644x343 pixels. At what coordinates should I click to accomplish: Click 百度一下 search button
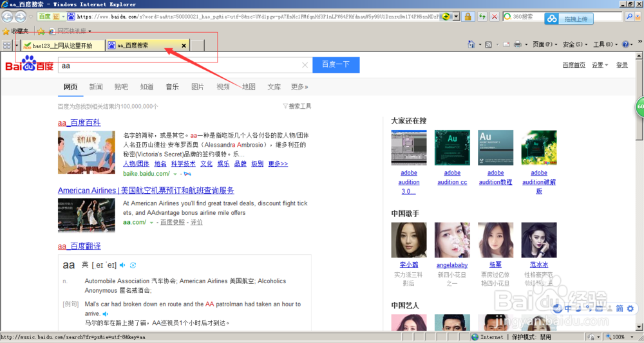(x=336, y=65)
